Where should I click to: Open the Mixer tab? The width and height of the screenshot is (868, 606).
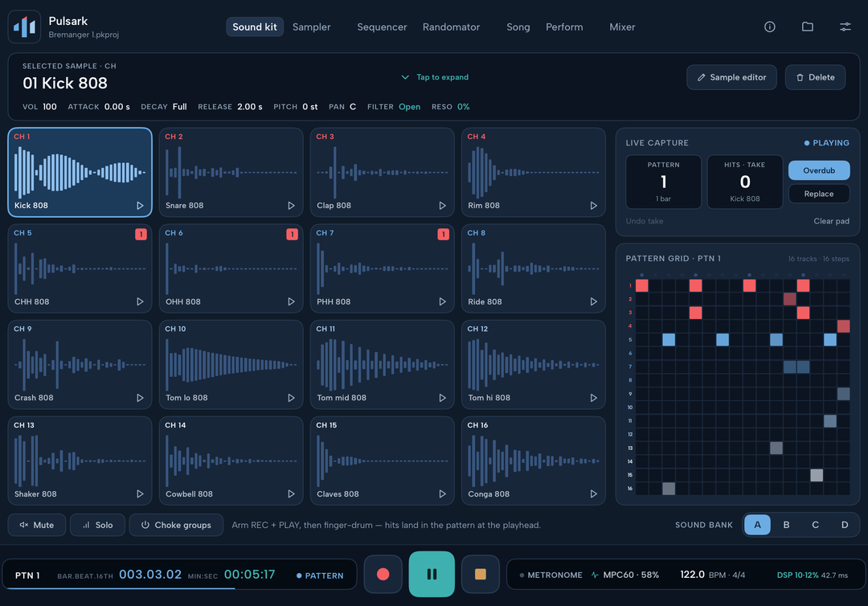coord(622,27)
